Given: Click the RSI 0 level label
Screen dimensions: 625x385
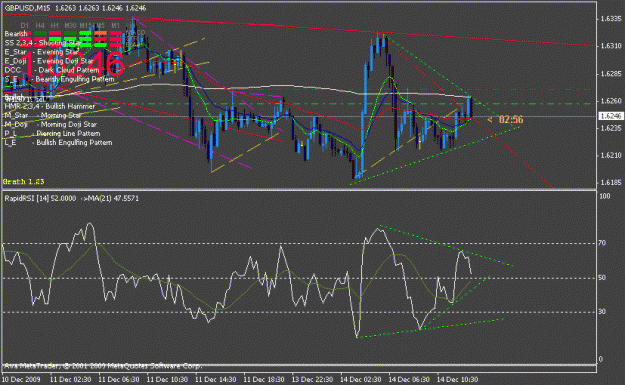Looking at the screenshot, I should pyautogui.click(x=601, y=359).
